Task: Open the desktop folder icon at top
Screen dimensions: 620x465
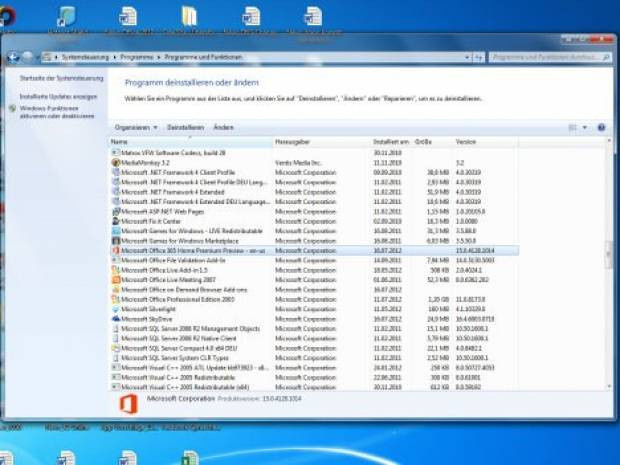Action: (x=189, y=16)
